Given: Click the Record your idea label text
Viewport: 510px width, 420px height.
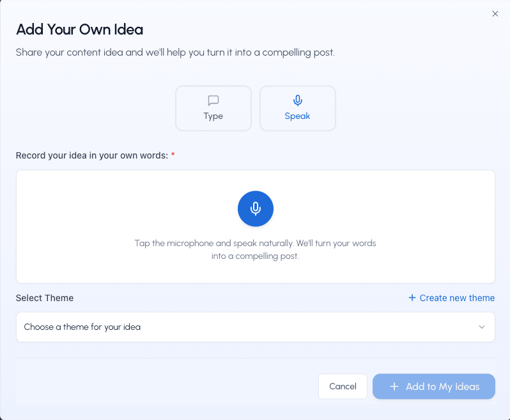Looking at the screenshot, I should tap(92, 155).
